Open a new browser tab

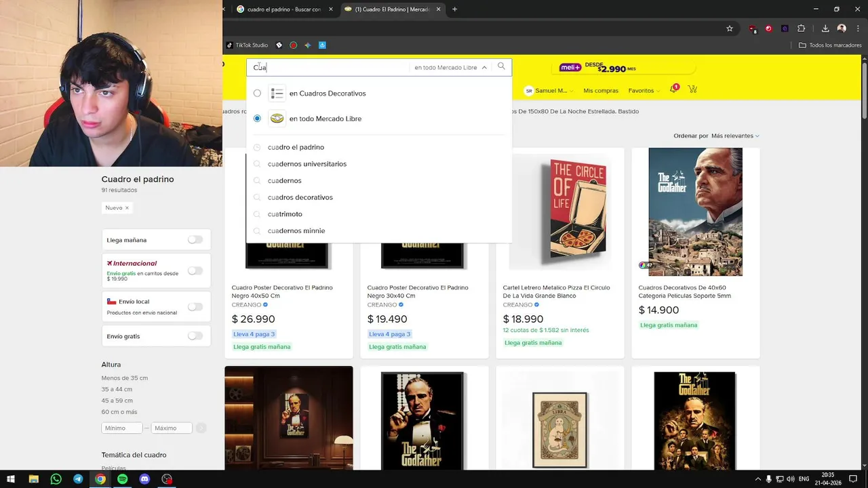pyautogui.click(x=454, y=9)
